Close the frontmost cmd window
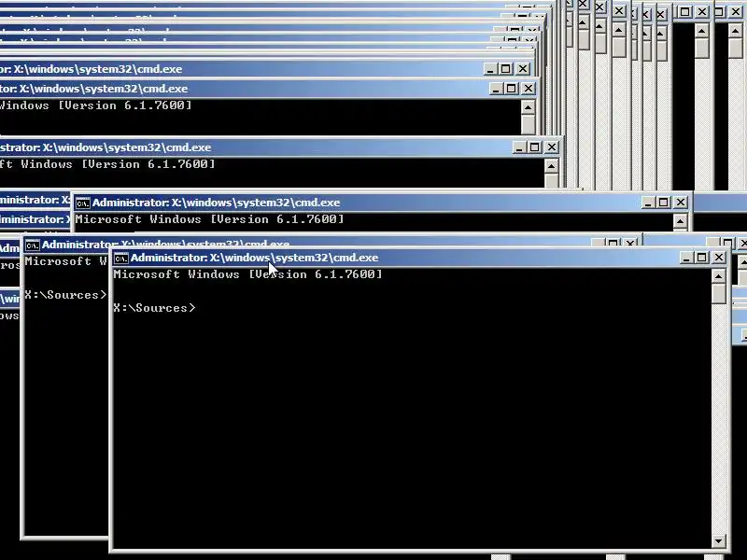Screen dimensions: 747x560 point(718,258)
